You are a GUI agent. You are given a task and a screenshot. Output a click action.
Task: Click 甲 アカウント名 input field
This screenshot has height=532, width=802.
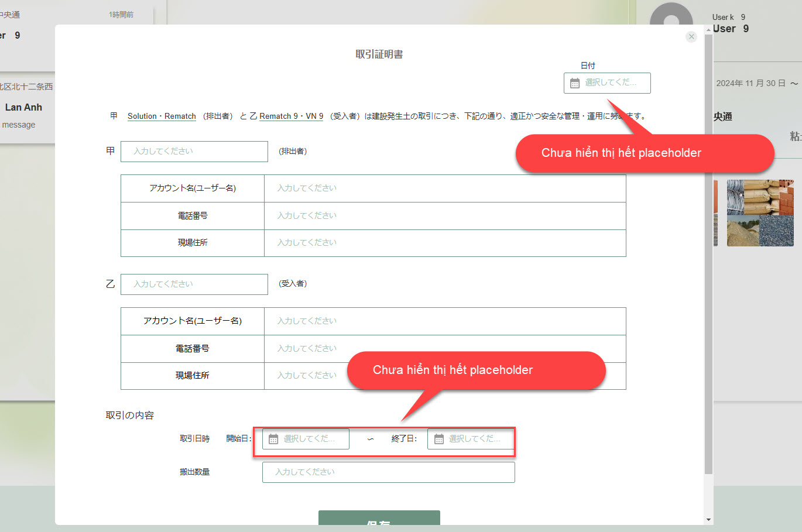pos(444,188)
